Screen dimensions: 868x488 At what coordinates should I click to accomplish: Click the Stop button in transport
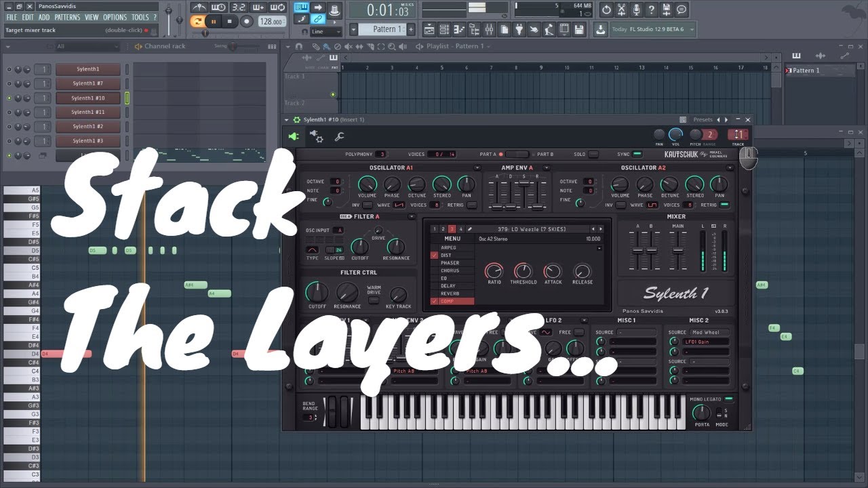coord(230,22)
